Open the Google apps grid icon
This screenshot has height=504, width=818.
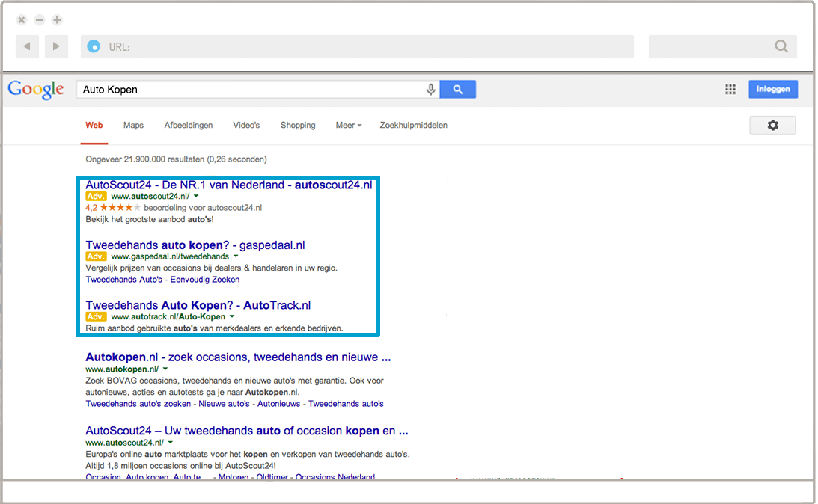[730, 90]
